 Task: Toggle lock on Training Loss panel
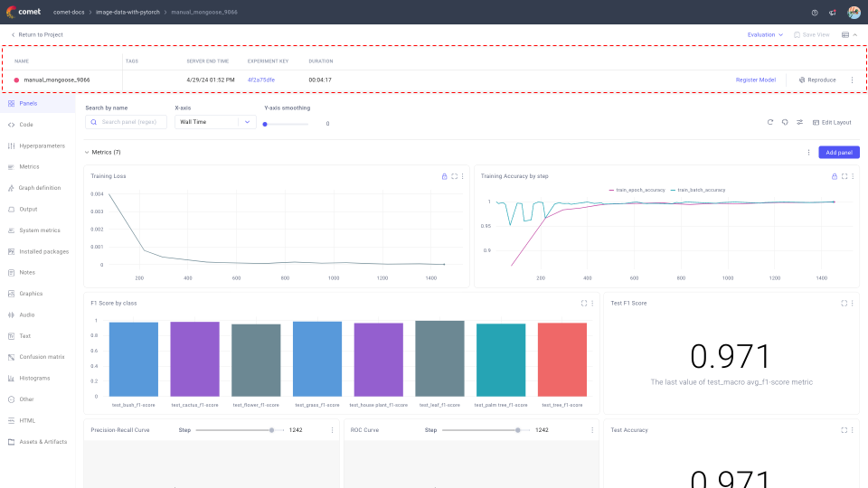[x=444, y=176]
